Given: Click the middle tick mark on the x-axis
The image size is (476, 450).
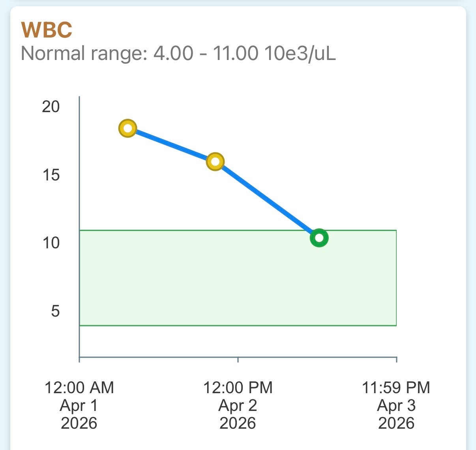Looking at the screenshot, I should pos(238,359).
